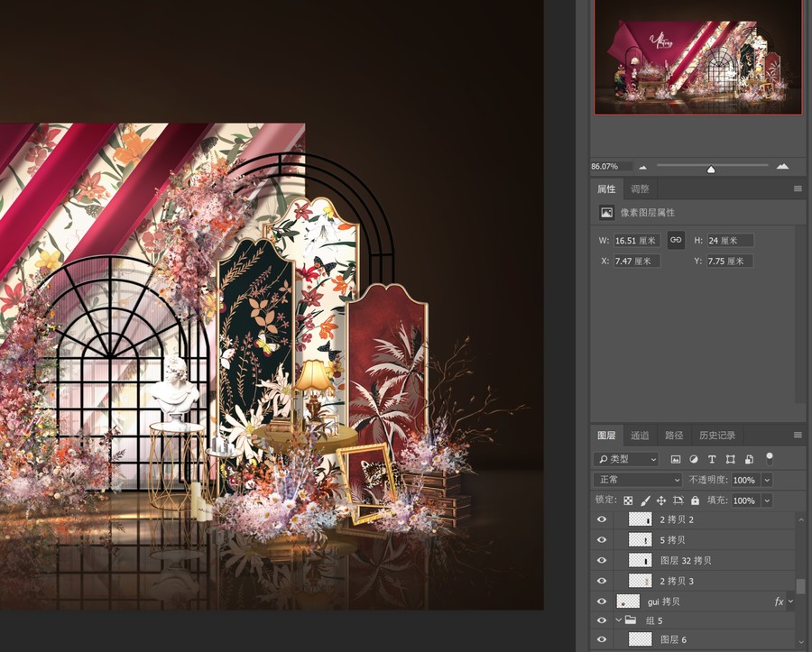Select the 2 拷贝 2 layer thumbnail
Screen dimensions: 812x652
[640, 519]
